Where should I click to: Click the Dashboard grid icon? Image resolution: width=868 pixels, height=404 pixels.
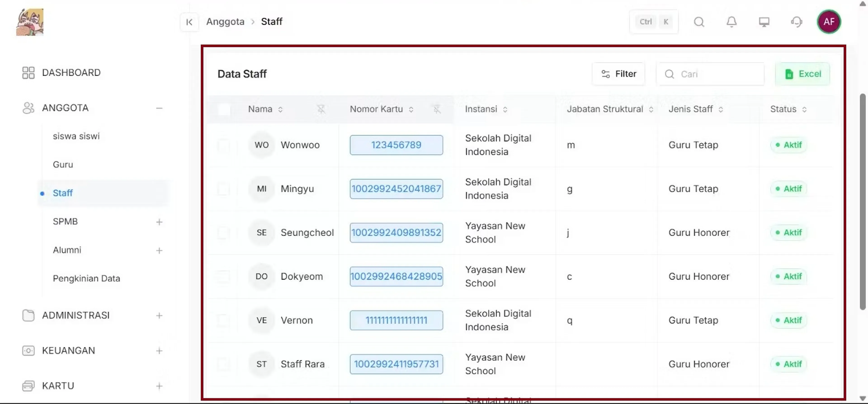[x=28, y=73]
